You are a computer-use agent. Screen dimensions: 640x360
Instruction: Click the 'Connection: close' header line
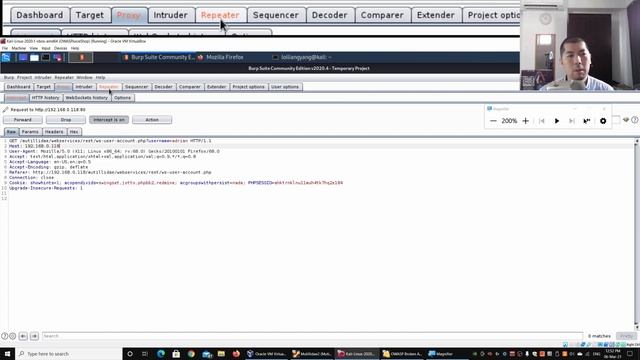(x=31, y=178)
